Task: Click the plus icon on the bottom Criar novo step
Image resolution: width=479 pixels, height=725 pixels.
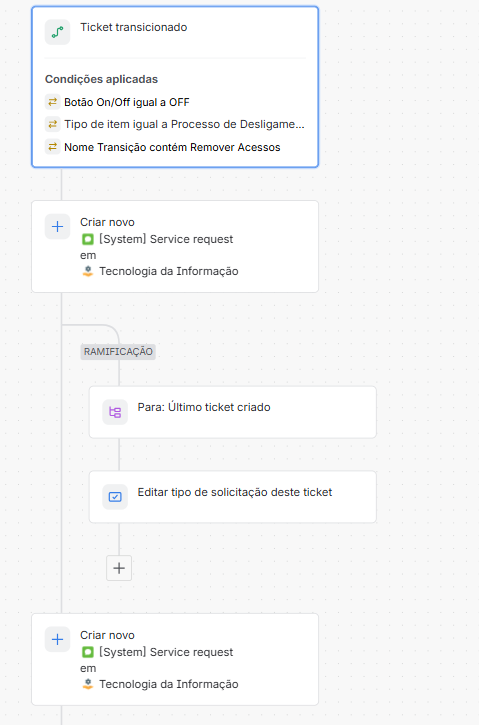Action: (x=57, y=639)
